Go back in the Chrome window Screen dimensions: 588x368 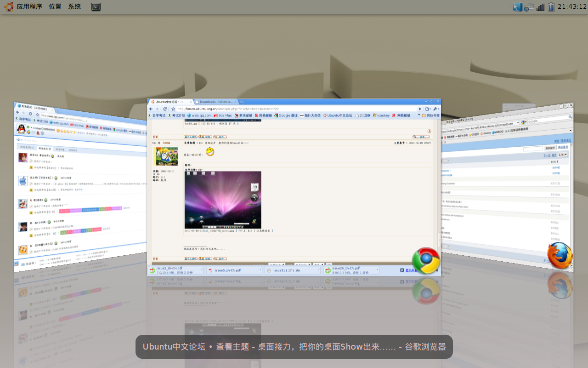point(151,109)
